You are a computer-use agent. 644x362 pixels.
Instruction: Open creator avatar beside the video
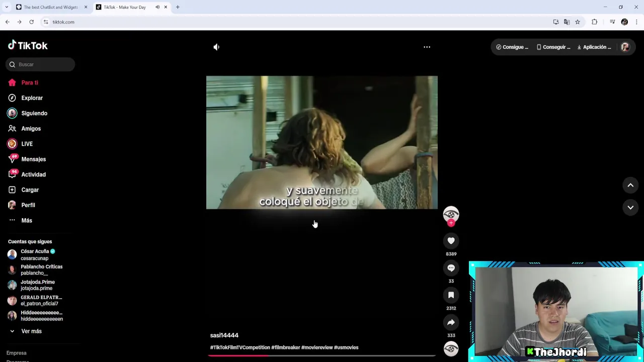point(451,214)
